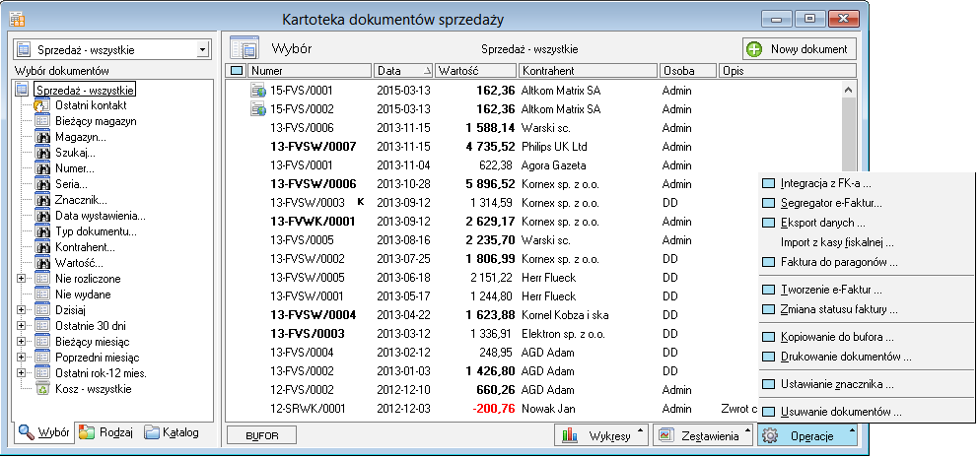
Task: Click the document icon of row 15-FVS/0001
Action: coord(257,91)
